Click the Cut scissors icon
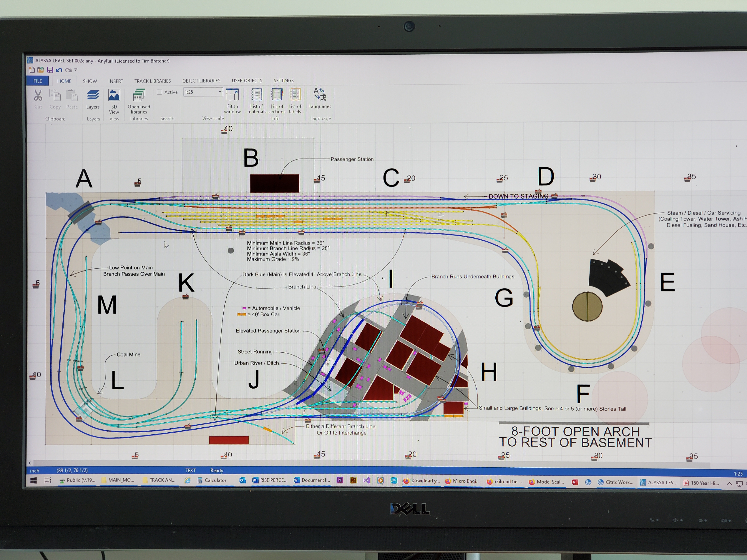The image size is (747, 560). click(38, 95)
